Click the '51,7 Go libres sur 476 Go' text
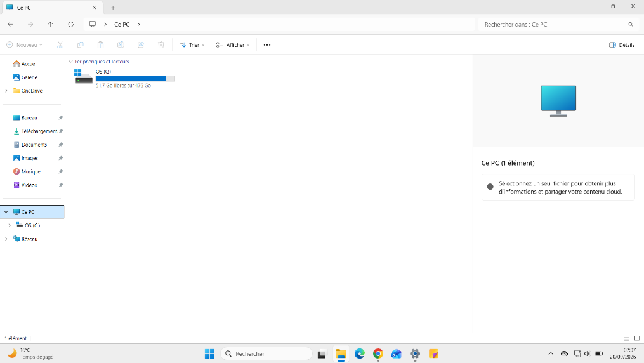 pos(123,86)
